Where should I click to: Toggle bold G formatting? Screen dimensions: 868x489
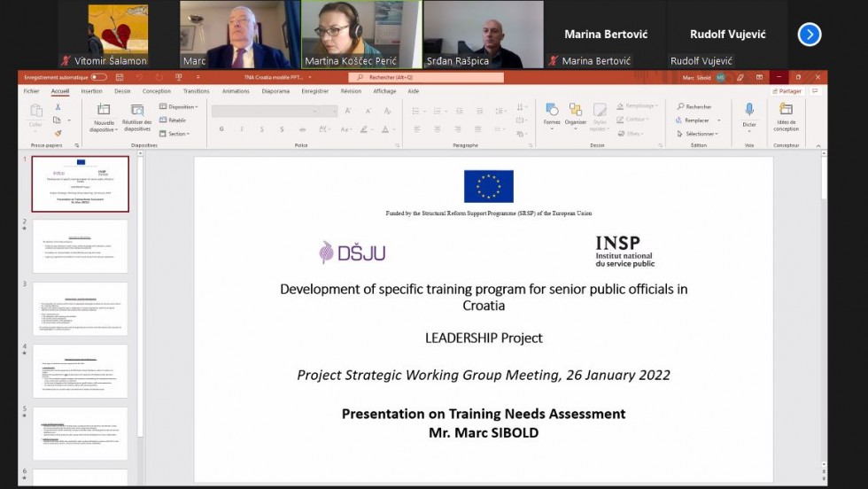pyautogui.click(x=221, y=129)
